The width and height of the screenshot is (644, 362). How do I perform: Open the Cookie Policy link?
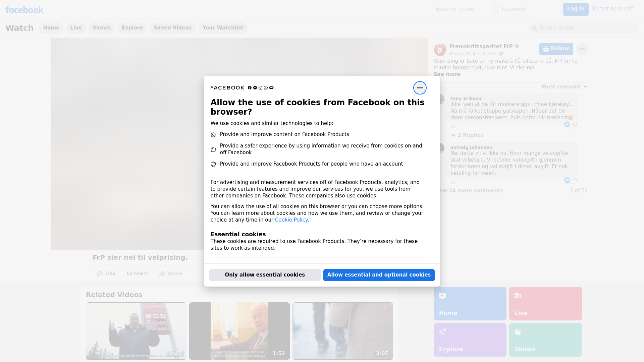coord(291,220)
